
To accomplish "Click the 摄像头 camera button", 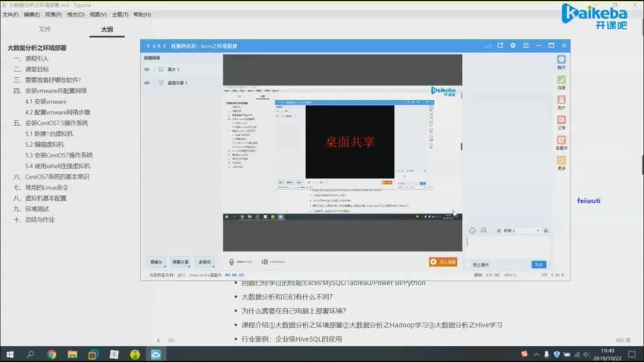I will point(156,262).
